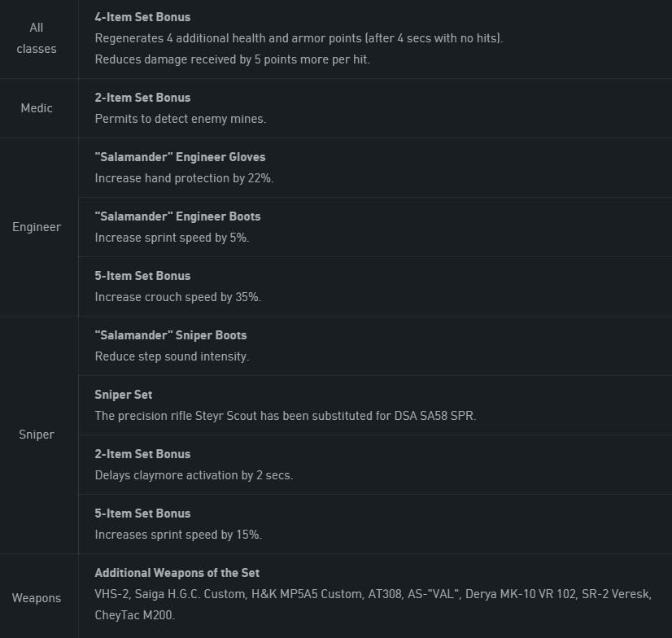Click the "Weapons" row label
Screen dimensions: 672x638
pos(37,598)
